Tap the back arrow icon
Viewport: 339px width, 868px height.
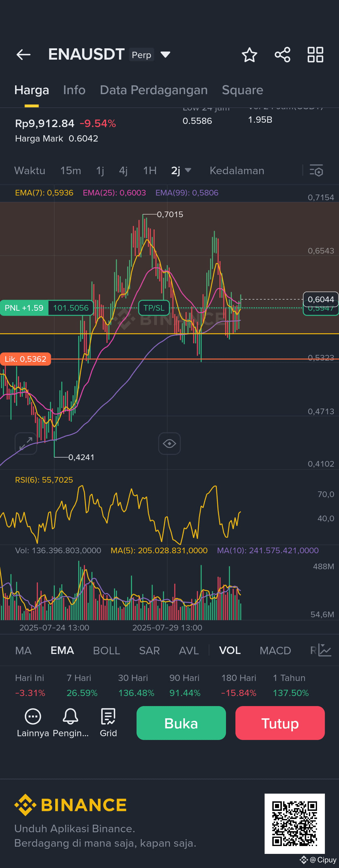[x=23, y=54]
